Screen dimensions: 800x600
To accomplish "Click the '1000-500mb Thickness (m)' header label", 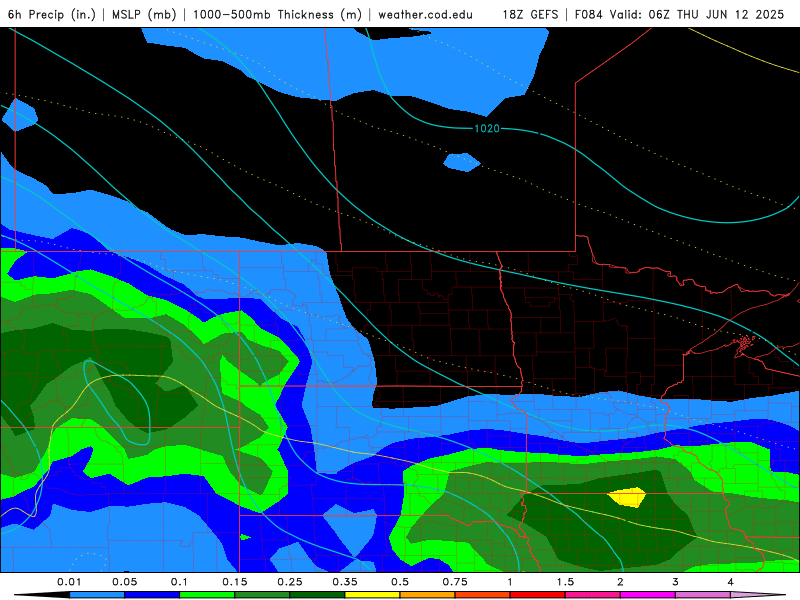I will click(277, 14).
